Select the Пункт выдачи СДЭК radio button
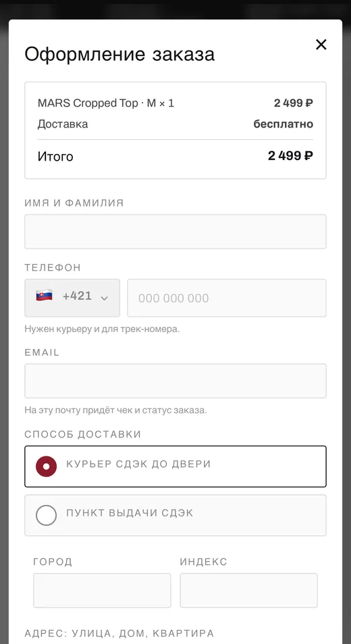The height and width of the screenshot is (644, 351). (x=46, y=515)
